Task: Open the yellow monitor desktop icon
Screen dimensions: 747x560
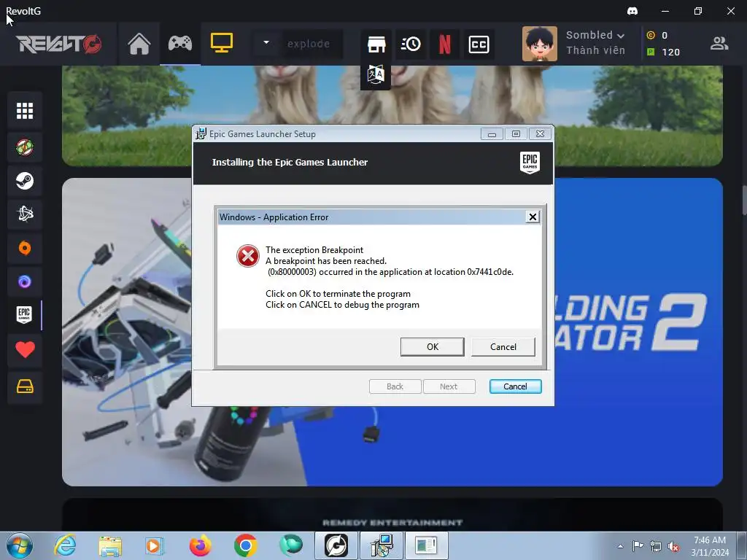Action: click(222, 43)
